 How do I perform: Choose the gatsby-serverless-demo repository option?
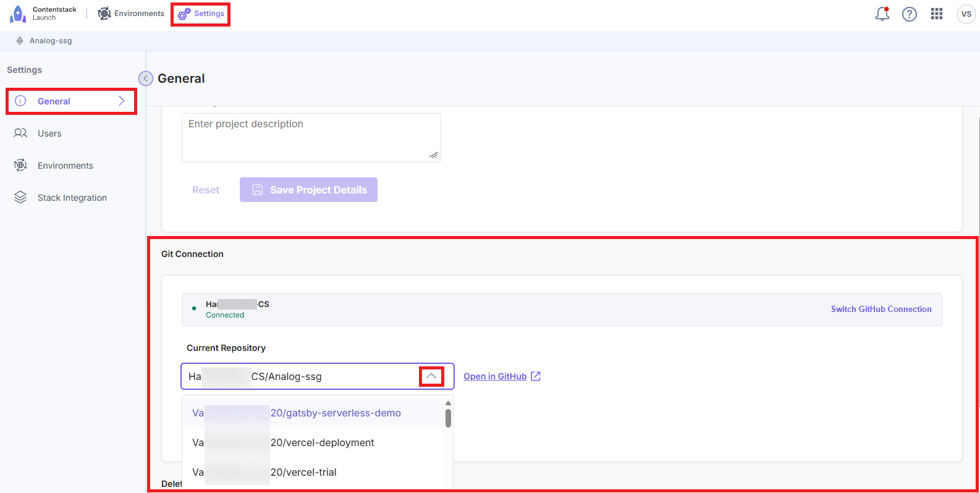pyautogui.click(x=313, y=413)
